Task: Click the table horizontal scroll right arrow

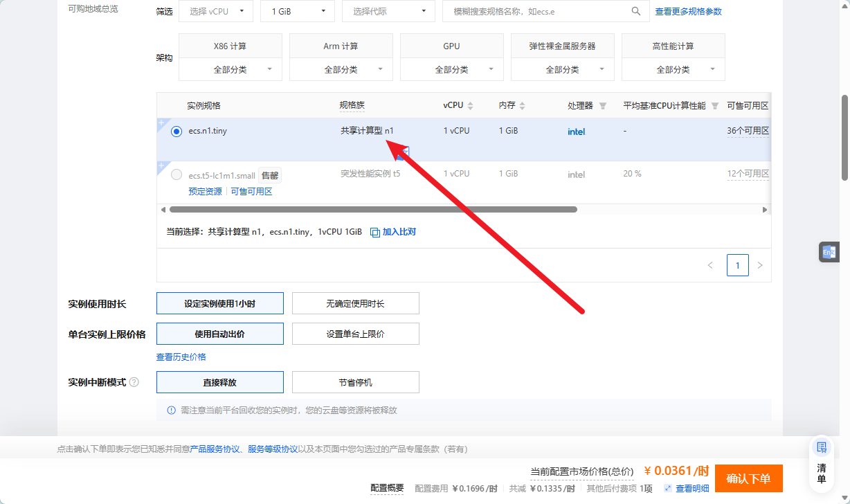Action: 765,209
